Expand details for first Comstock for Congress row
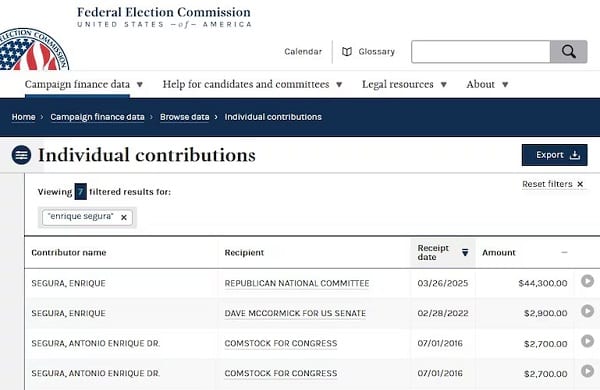600x390 pixels. pos(587,341)
